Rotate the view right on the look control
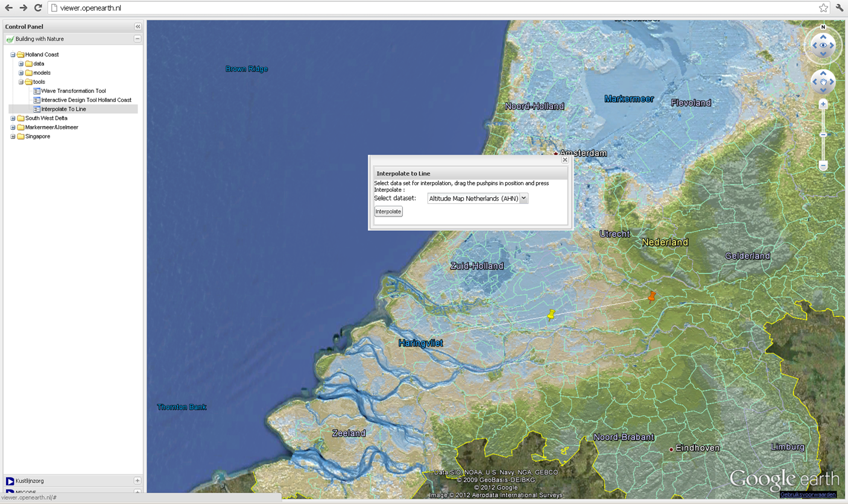Image resolution: width=848 pixels, height=504 pixels. [x=832, y=45]
